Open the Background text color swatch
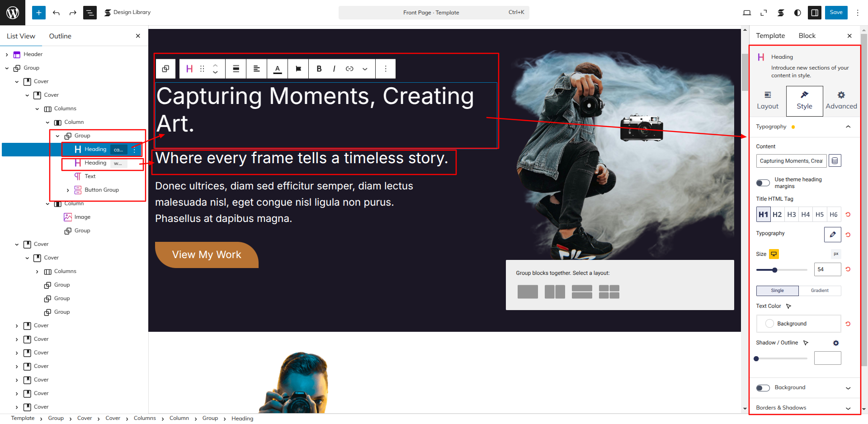The image size is (868, 424). click(798, 324)
